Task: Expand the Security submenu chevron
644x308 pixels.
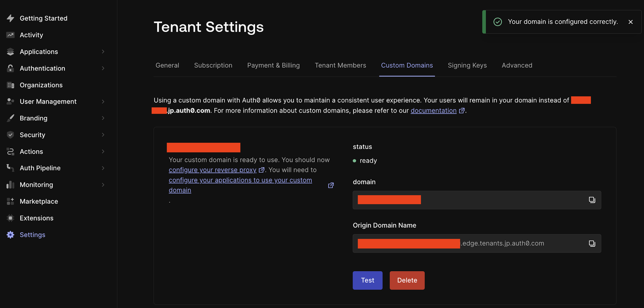Action: [x=103, y=135]
